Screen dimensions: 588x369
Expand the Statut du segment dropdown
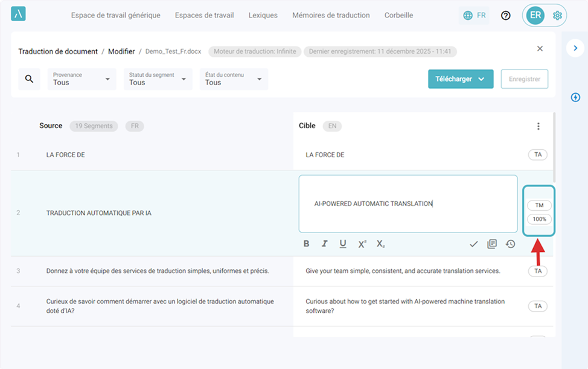158,79
